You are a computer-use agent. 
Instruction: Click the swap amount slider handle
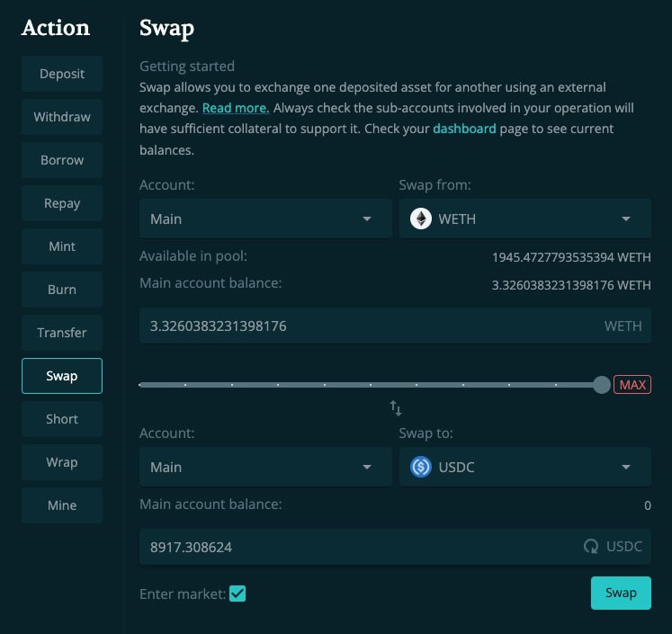coord(602,385)
